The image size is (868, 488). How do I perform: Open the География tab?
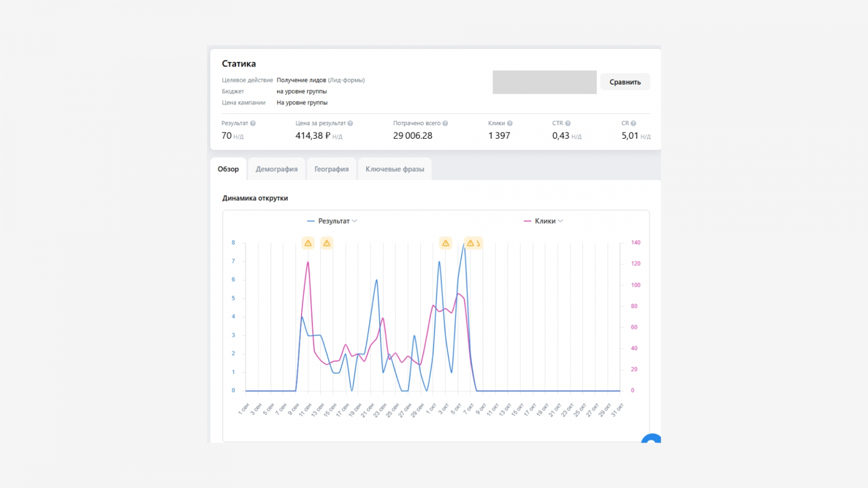pos(331,169)
